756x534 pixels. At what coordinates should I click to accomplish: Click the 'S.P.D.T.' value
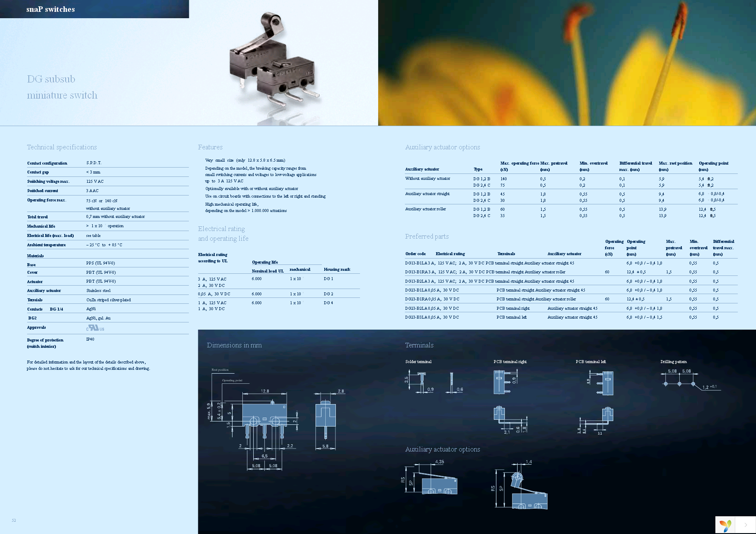(x=94, y=163)
